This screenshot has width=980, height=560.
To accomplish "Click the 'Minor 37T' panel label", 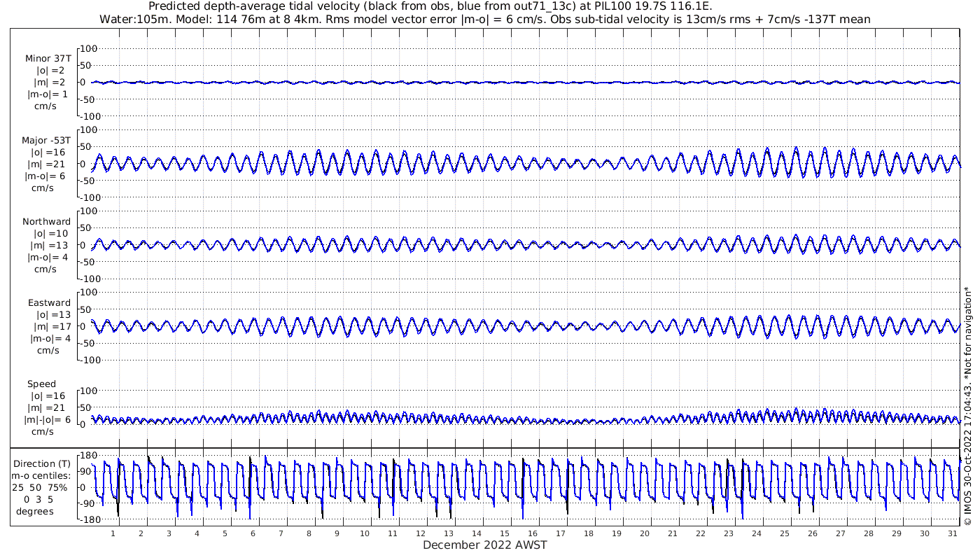I will click(48, 59).
